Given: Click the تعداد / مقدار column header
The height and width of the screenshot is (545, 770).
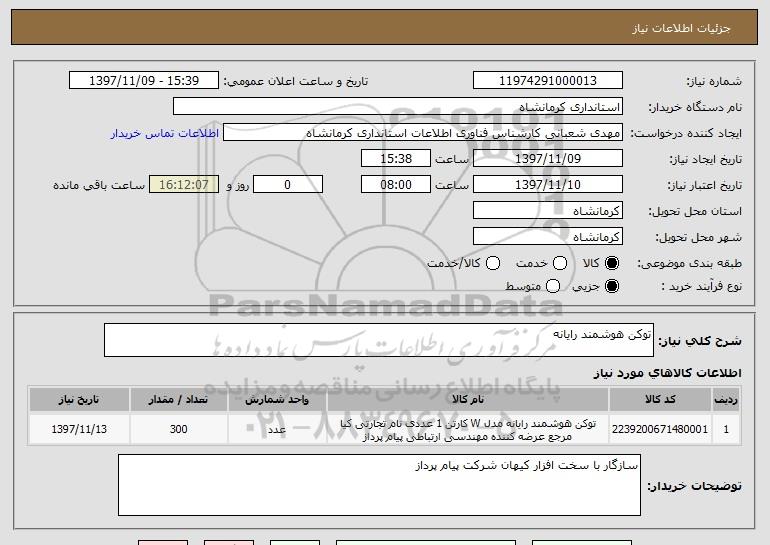Looking at the screenshot, I should coord(178,399).
